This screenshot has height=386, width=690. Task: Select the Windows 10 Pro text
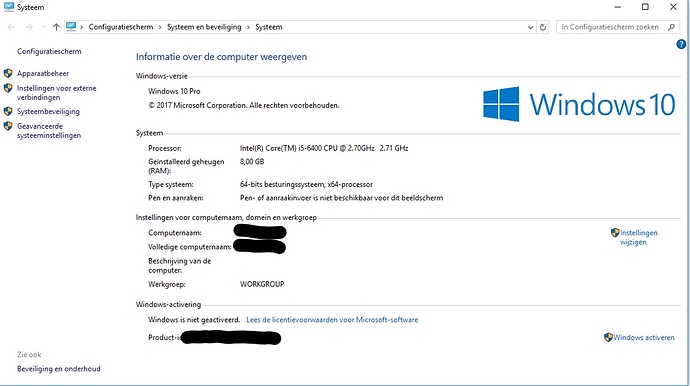(174, 91)
